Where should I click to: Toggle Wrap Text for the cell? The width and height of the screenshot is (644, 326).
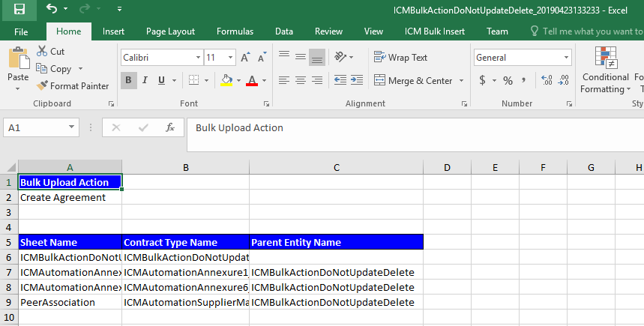point(400,58)
